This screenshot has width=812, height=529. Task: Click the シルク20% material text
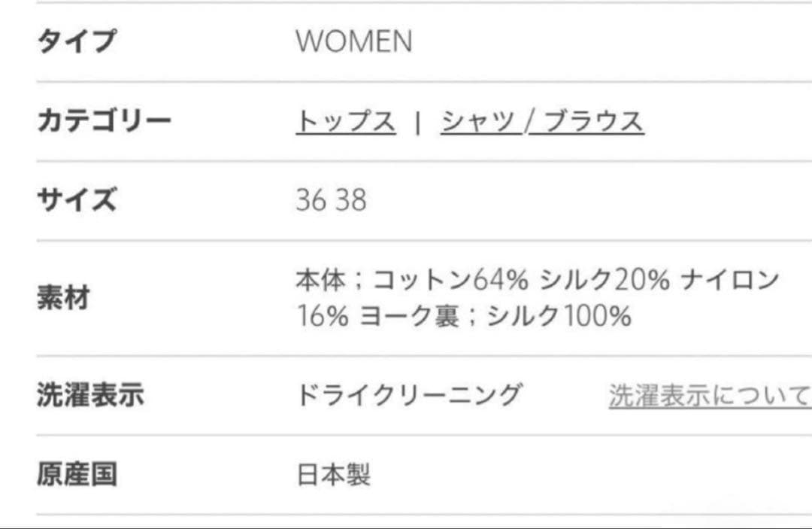pyautogui.click(x=604, y=281)
